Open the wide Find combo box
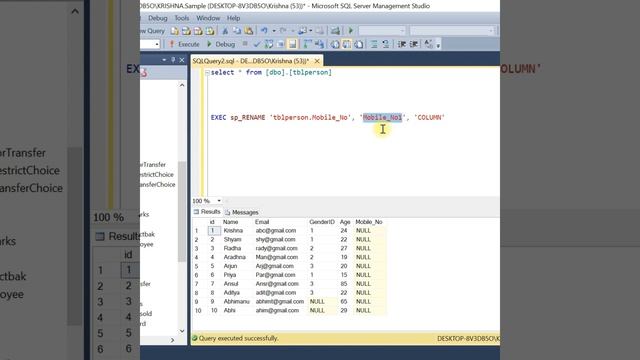Screen dimensions: 640x360 (452, 31)
